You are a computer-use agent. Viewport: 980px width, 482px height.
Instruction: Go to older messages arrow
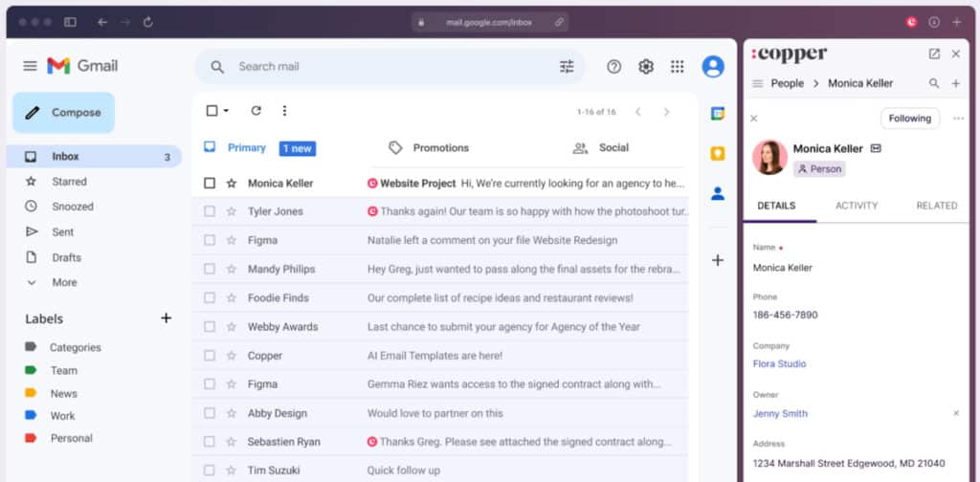(x=666, y=112)
